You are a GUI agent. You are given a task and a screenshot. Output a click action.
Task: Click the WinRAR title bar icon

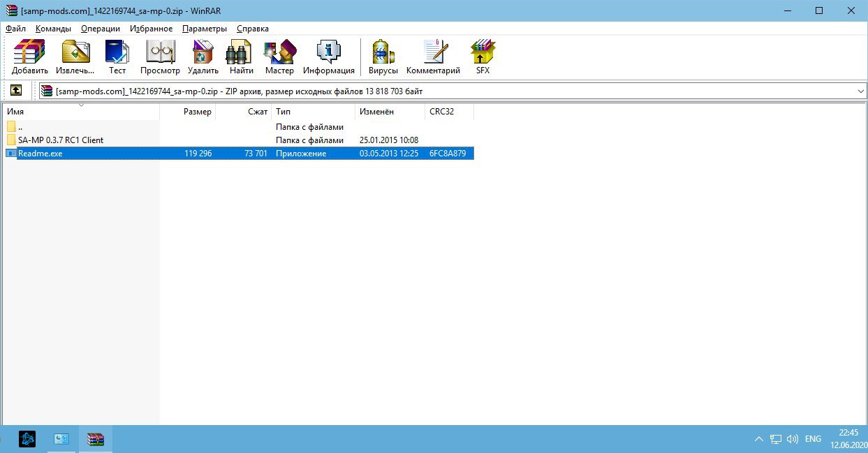click(10, 10)
